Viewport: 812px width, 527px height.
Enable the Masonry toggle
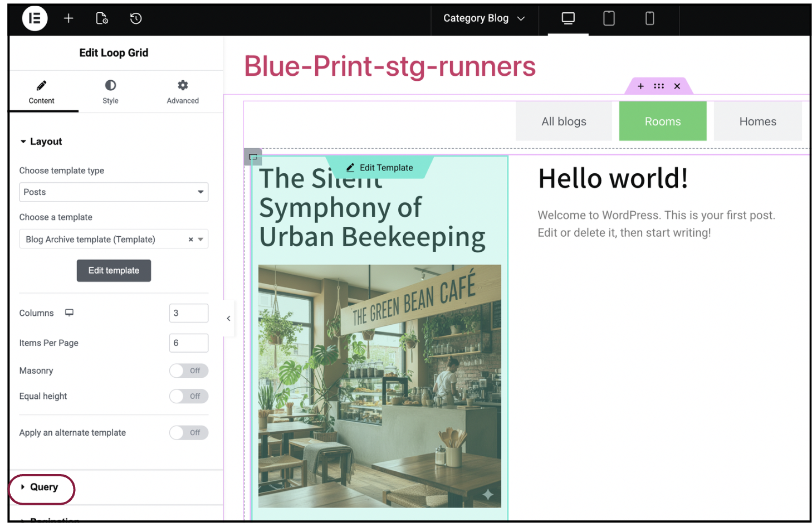188,371
